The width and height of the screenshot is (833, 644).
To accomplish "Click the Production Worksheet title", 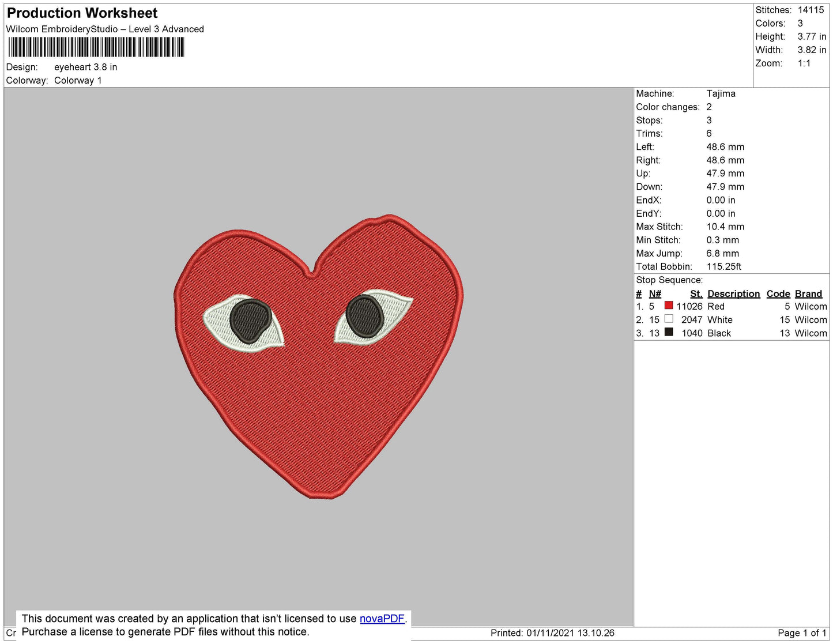I will [x=82, y=13].
